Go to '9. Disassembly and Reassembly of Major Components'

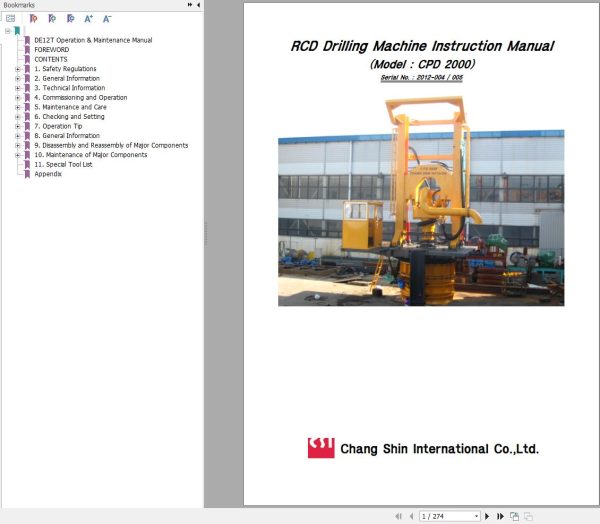(111, 145)
